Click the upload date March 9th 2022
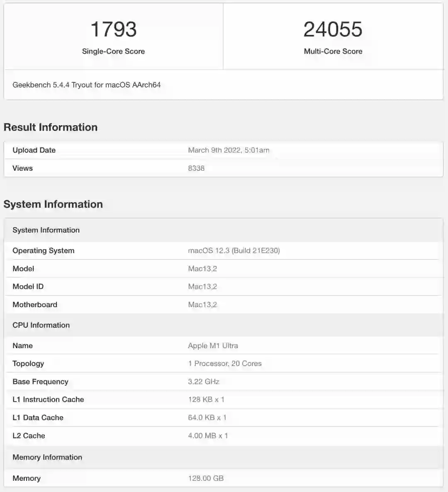Screen dimensions: 448x492 (229, 150)
